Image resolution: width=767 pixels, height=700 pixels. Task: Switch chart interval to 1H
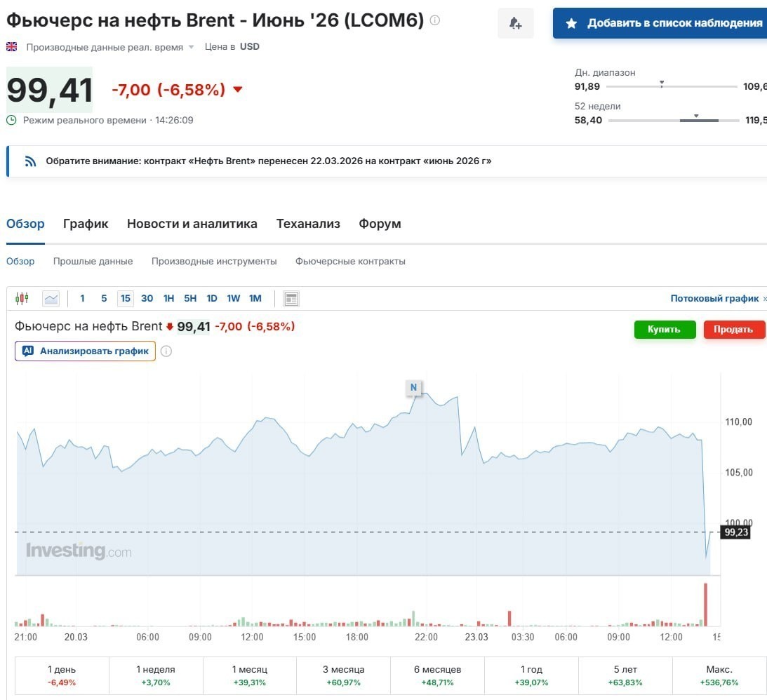168,298
